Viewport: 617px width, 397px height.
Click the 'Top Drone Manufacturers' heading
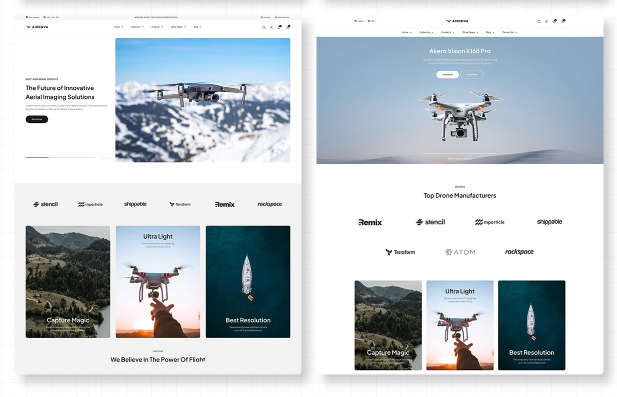pyautogui.click(x=460, y=196)
